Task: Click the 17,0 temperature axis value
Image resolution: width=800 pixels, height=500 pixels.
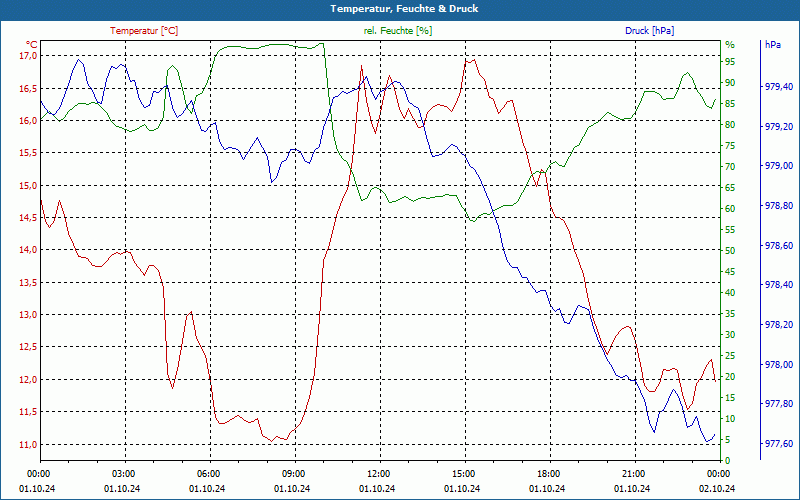Action: [x=28, y=55]
